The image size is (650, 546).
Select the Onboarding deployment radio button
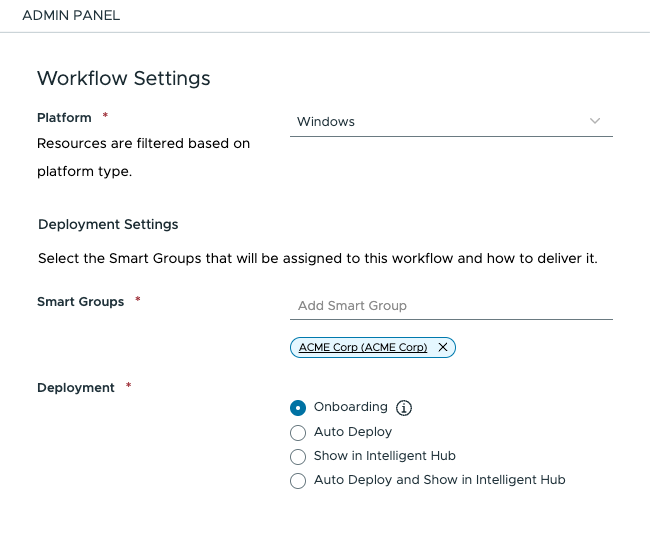pyautogui.click(x=297, y=408)
